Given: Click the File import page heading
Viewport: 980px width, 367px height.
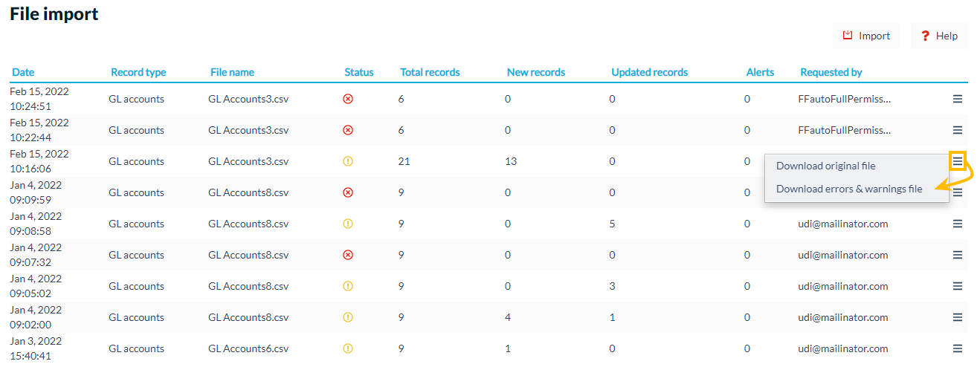Looking at the screenshot, I should pos(54,14).
